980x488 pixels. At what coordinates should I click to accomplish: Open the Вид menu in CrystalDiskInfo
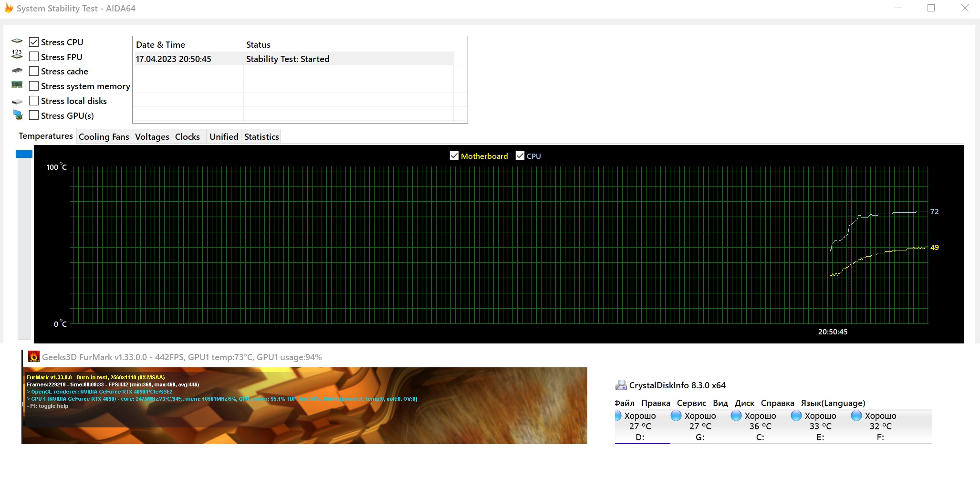point(720,403)
